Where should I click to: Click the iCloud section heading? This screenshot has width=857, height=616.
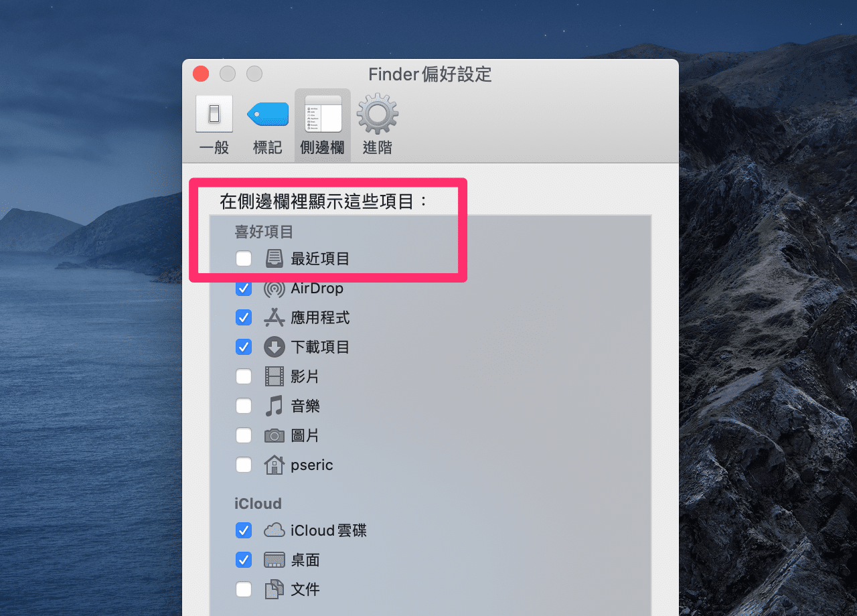point(258,504)
